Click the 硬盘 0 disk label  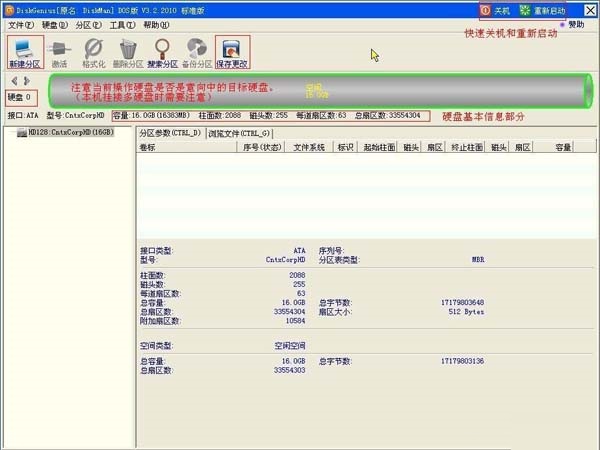[21, 98]
